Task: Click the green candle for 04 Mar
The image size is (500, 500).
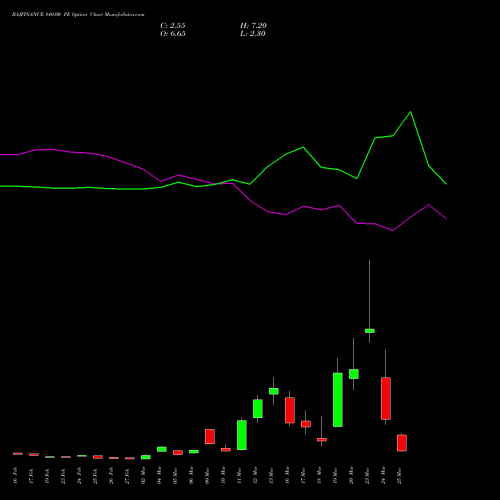Action: pos(162,449)
